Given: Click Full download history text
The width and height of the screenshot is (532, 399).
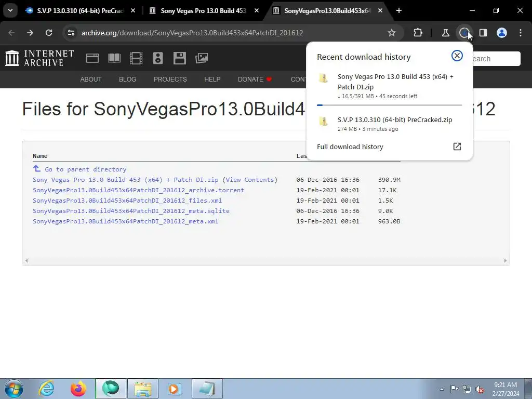Looking at the screenshot, I should [x=350, y=147].
